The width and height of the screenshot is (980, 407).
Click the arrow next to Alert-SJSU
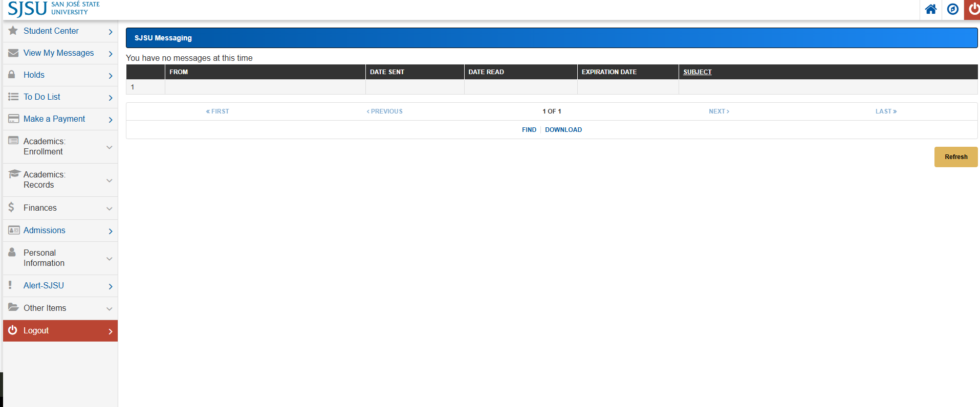point(111,286)
